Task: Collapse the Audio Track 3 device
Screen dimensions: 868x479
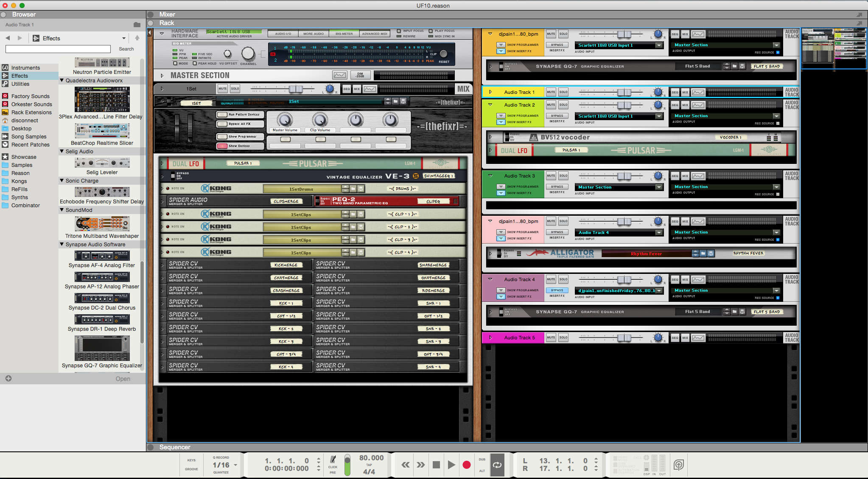Action: pos(490,176)
